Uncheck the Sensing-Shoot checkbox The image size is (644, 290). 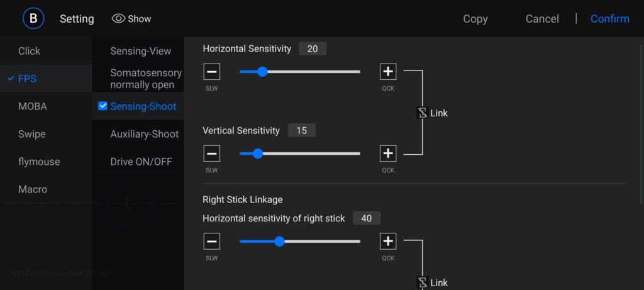coord(103,106)
